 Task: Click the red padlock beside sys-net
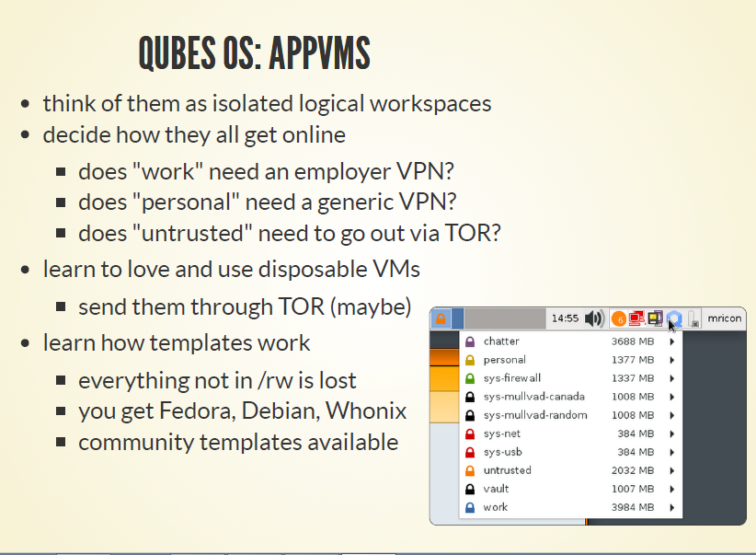pos(470,434)
